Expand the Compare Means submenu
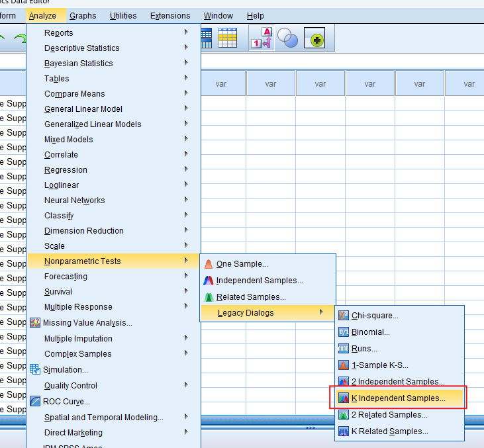This screenshot has width=484, height=448. (74, 94)
